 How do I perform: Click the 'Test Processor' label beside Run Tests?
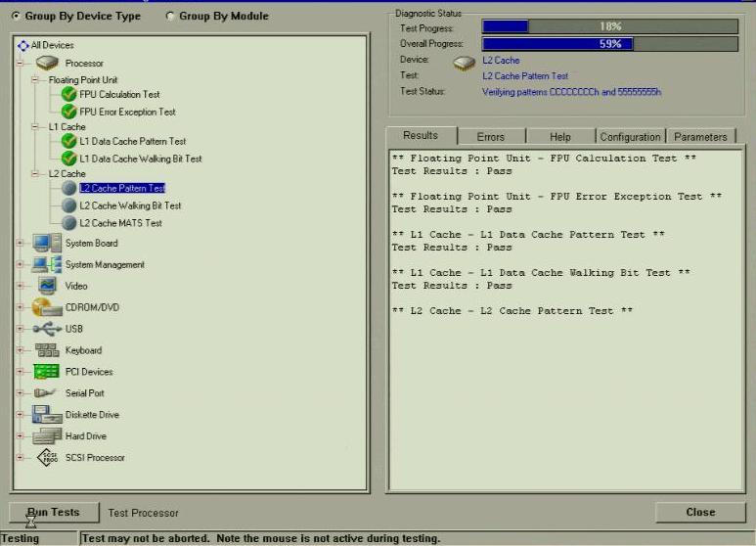(143, 513)
